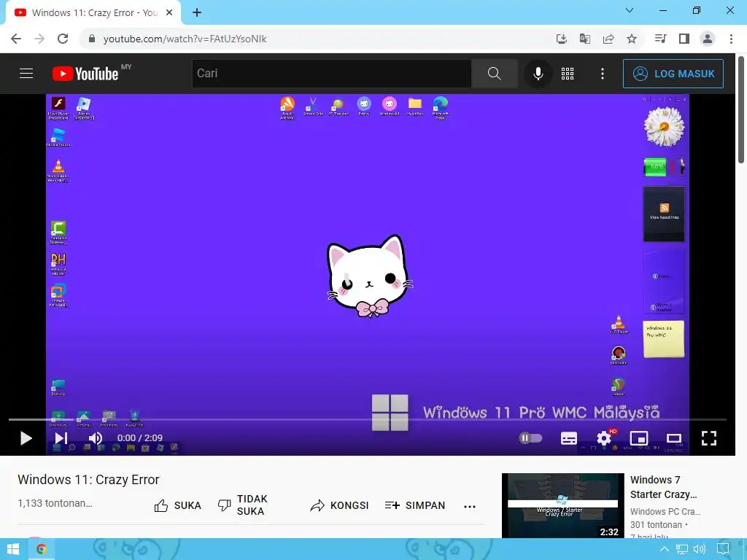The height and width of the screenshot is (560, 747).
Task: Bookmark this tab star icon
Action: coord(632,39)
